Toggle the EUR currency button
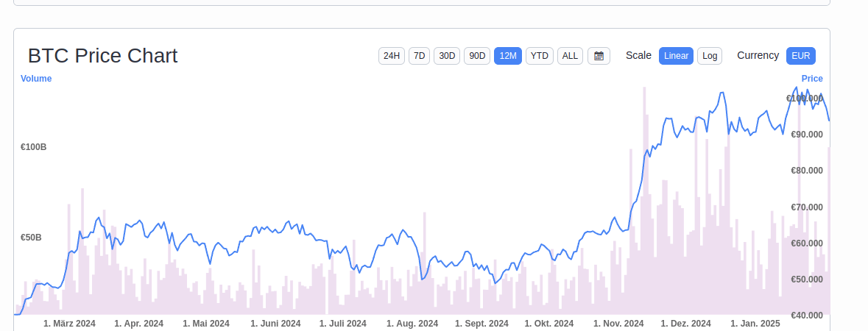This screenshot has width=868, height=331. click(x=800, y=56)
